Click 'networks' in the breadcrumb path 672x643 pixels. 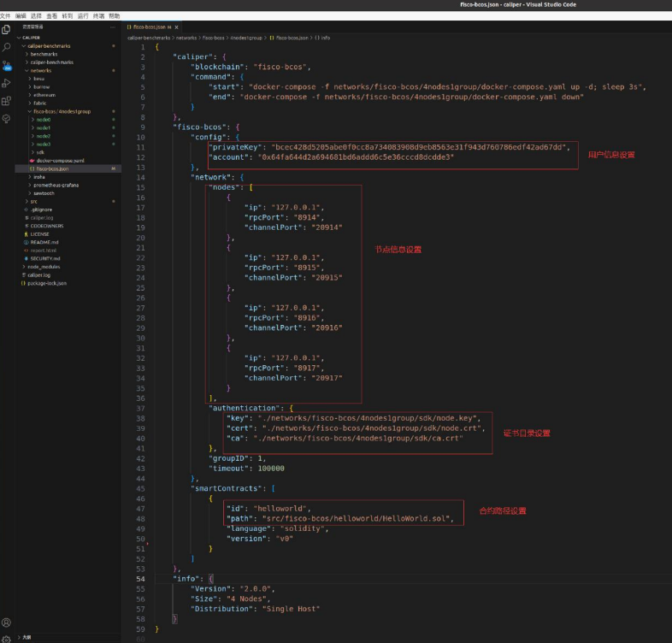tap(186, 38)
